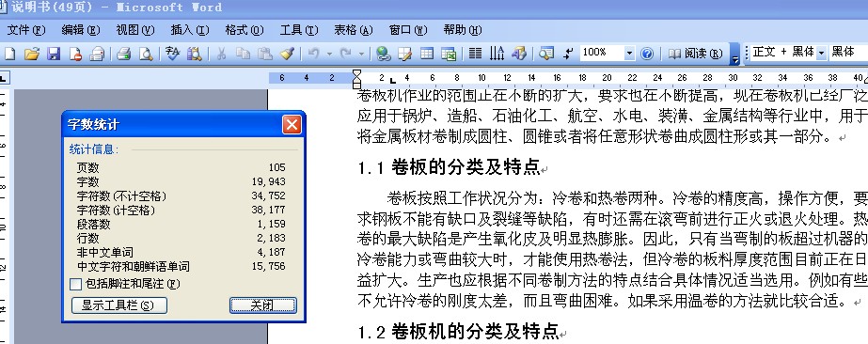
Task: Open the 格式(O) menu
Action: (245, 30)
